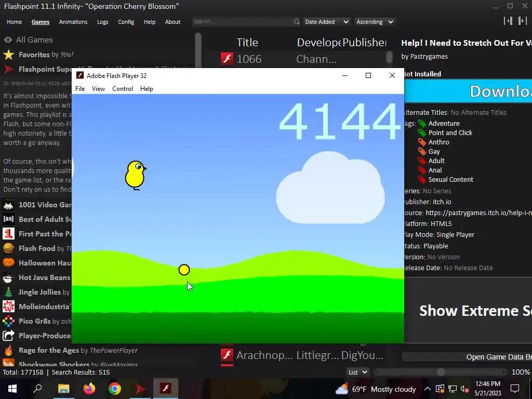Open the pastrygames.itch.io source link
This screenshot has height=399, width=532.
point(478,212)
